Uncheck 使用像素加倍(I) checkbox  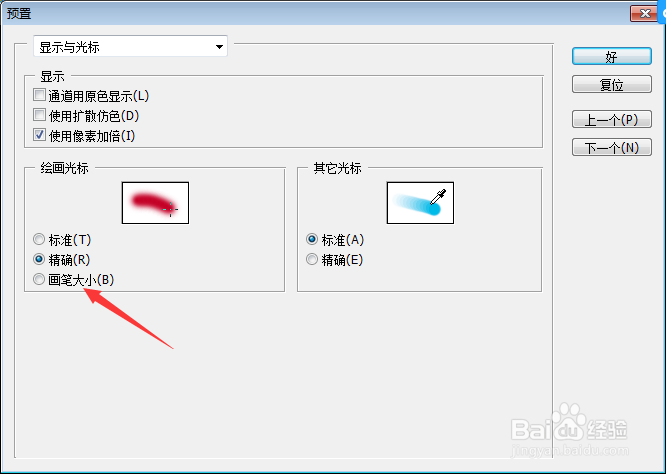coord(40,135)
